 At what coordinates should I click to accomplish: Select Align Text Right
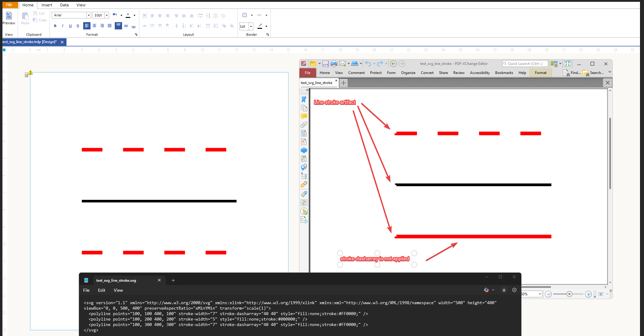pyautogui.click(x=102, y=26)
